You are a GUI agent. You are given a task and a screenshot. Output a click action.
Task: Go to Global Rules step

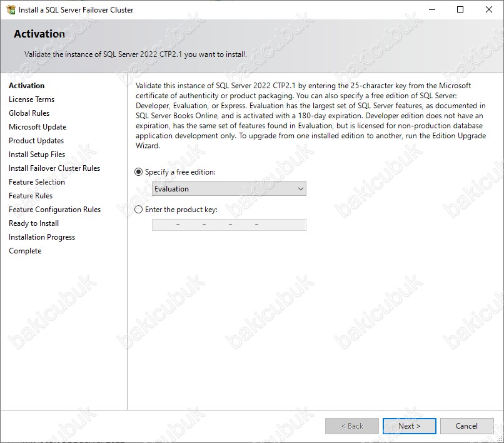pyautogui.click(x=29, y=113)
